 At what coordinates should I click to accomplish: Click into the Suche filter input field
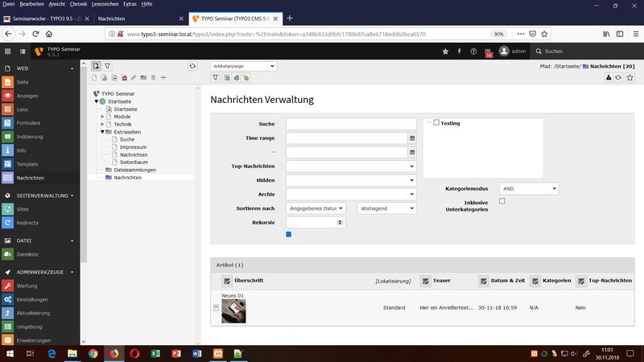[350, 124]
